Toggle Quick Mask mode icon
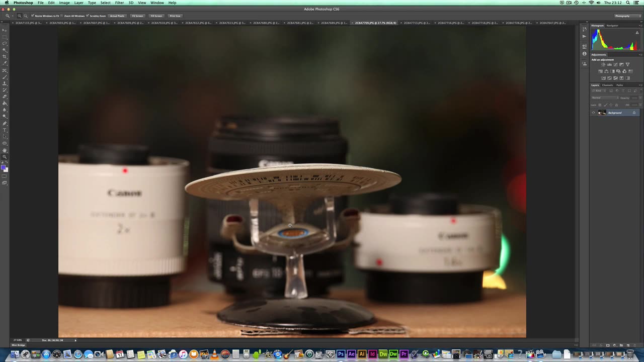Screen dimensions: 644x362 (x=5, y=177)
